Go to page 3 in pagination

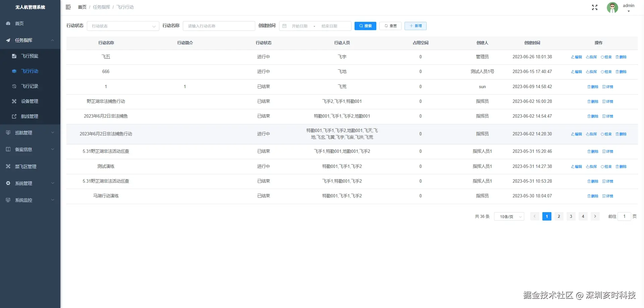coord(571,217)
